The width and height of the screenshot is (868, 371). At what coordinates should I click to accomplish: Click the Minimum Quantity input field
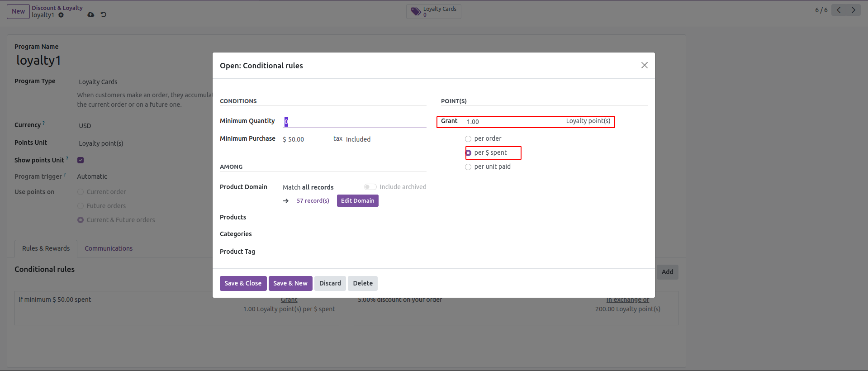354,122
